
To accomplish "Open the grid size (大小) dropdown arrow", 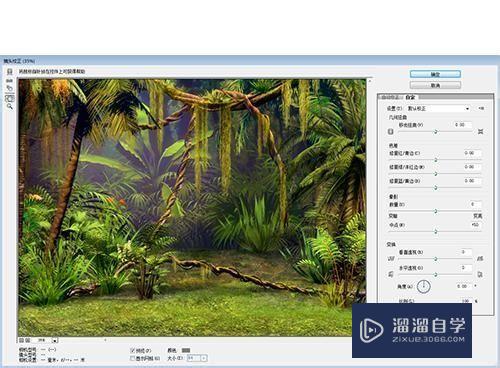I will 204,358.
